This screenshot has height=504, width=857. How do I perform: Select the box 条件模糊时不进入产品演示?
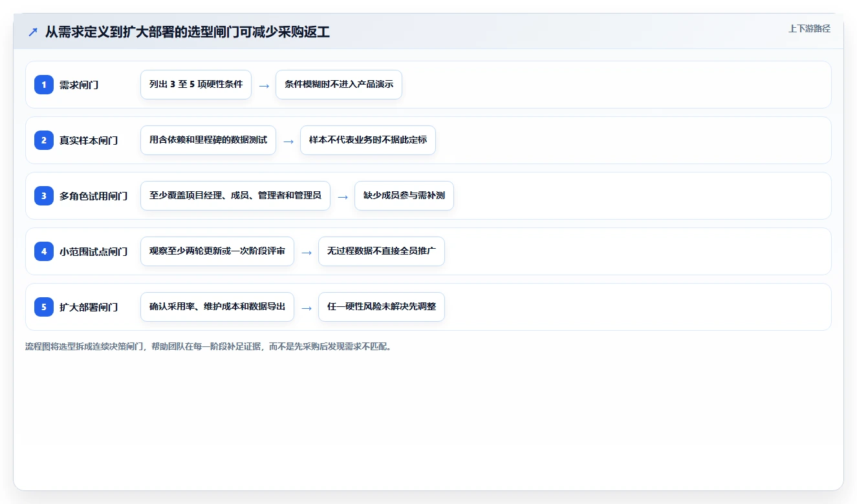[339, 85]
